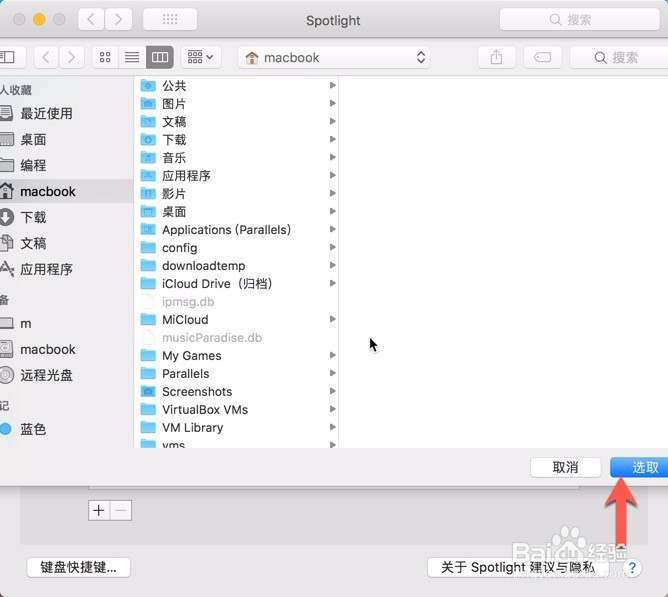This screenshot has height=597, width=668.
Task: Select 编程 folder in the sidebar
Action: pos(64,165)
